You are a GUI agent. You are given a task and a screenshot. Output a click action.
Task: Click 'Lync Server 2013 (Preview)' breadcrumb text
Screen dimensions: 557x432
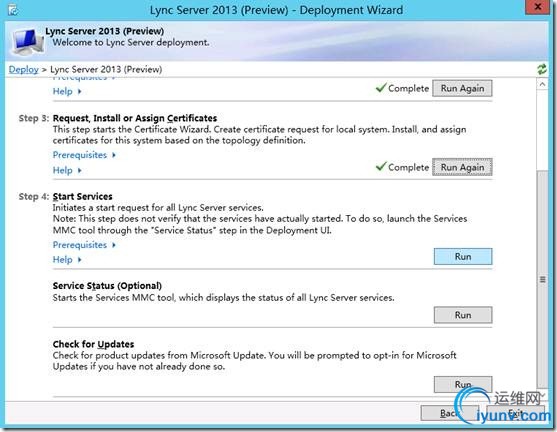[106, 69]
